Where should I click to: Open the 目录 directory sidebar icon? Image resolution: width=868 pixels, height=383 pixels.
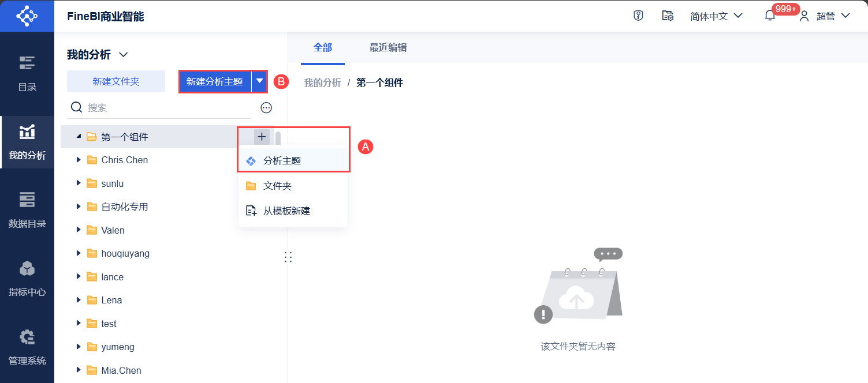click(27, 73)
